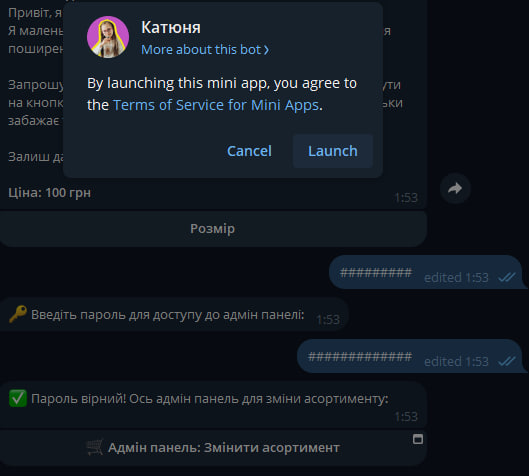Click the Launch button
This screenshot has height=476, width=529.
[x=333, y=151]
